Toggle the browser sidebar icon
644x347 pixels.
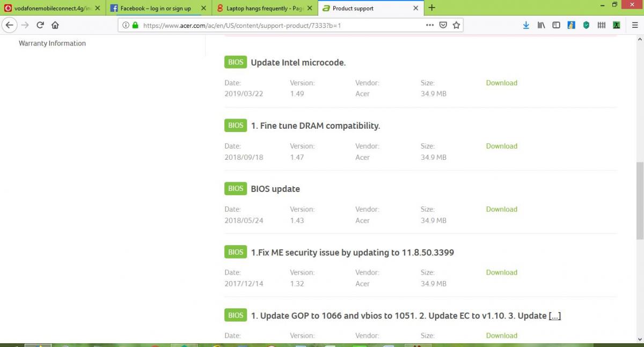coord(556,25)
